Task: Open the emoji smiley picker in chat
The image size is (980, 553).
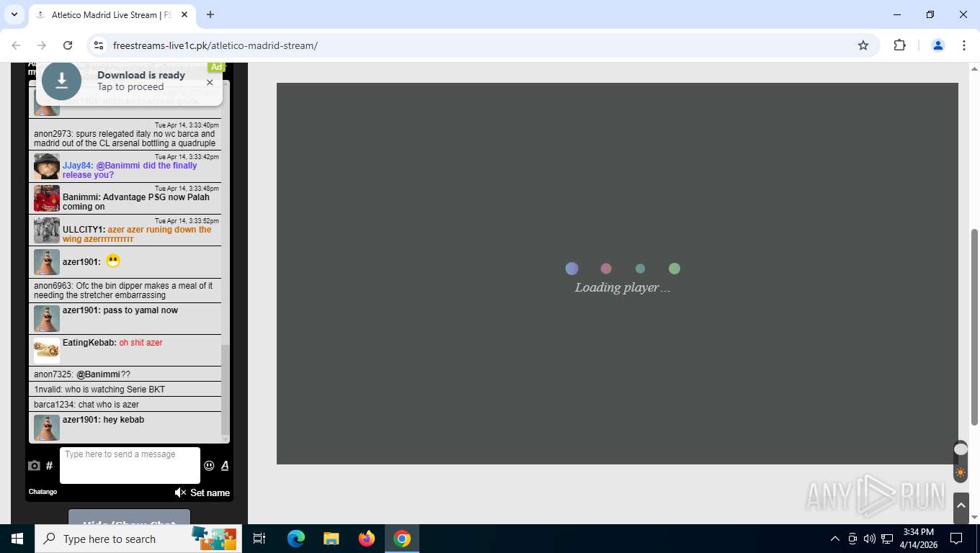Action: (x=209, y=466)
